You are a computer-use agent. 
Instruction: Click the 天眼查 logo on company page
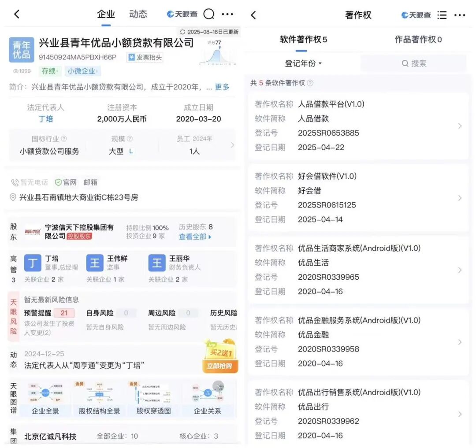182,14
